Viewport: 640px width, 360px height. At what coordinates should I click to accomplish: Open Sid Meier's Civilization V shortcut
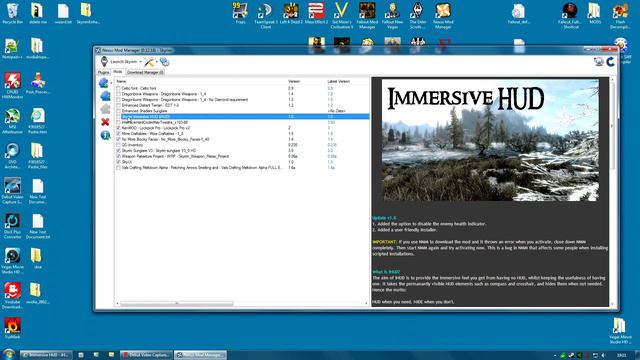click(342, 16)
